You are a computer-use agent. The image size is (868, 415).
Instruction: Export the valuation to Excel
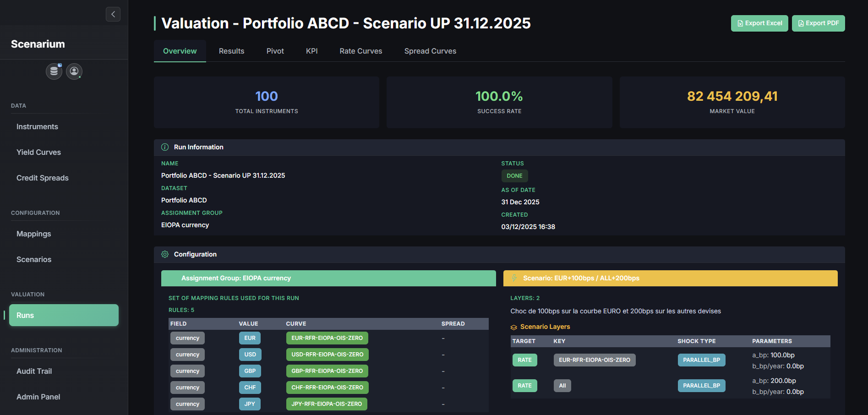[759, 23]
